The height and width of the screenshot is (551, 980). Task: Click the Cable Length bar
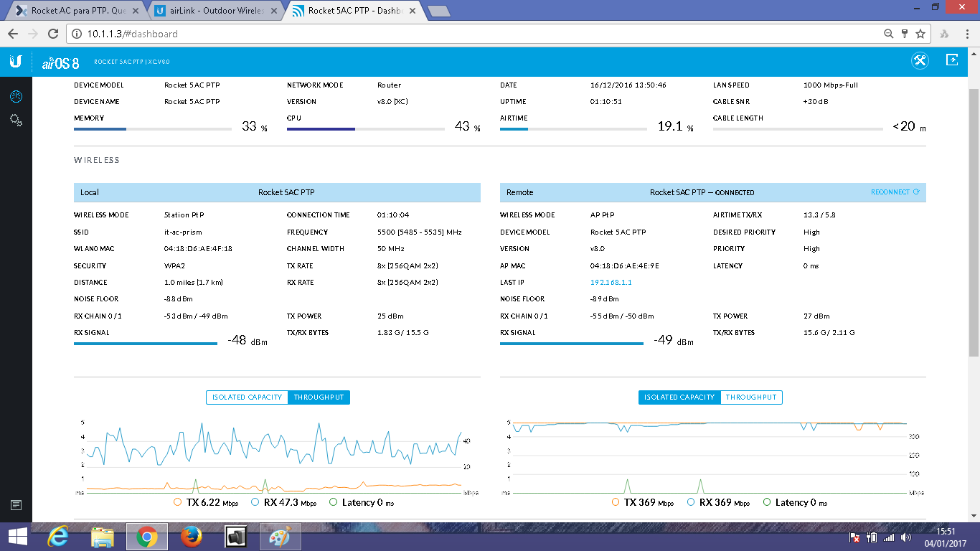coord(798,129)
